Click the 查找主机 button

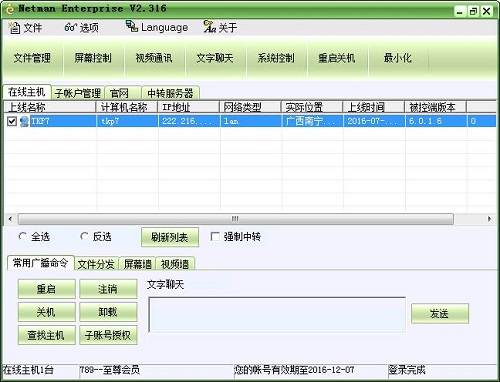[x=47, y=335]
